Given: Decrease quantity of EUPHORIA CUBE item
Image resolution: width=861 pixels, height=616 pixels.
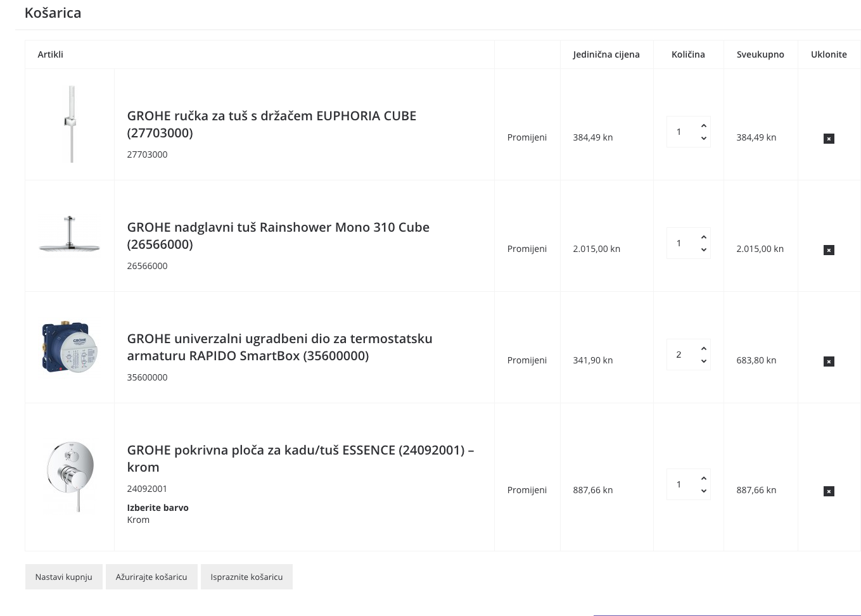Looking at the screenshot, I should pos(703,138).
